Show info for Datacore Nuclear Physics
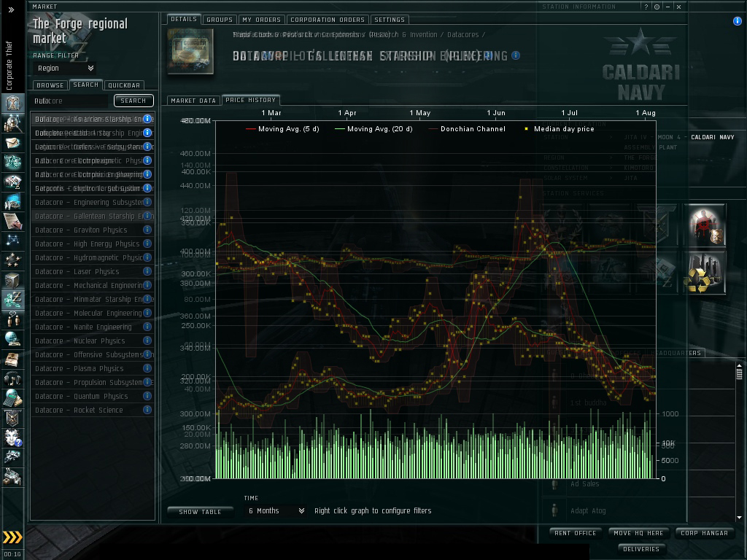Screen dimensions: 747x560 147,341
